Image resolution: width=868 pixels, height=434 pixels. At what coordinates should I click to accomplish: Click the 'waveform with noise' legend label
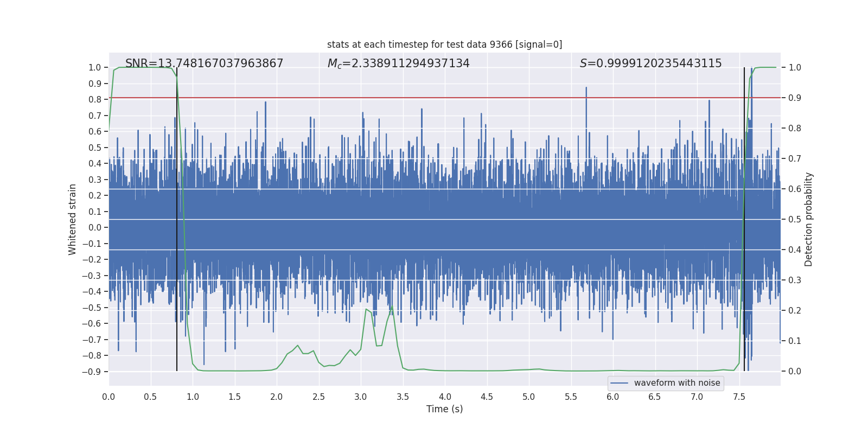point(677,383)
